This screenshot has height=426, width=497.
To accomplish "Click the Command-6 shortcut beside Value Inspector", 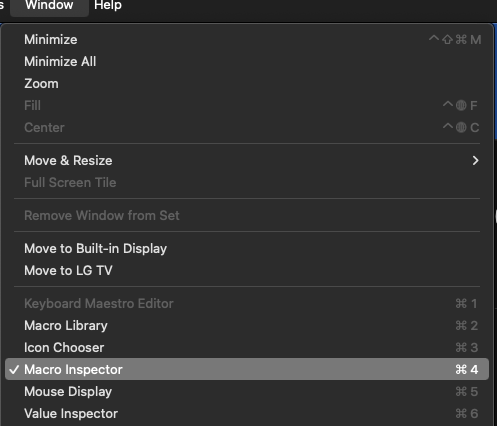I will tap(467, 414).
